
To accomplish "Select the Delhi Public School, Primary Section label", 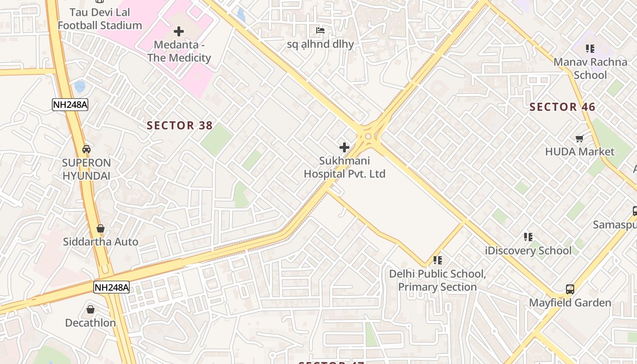I will click(x=437, y=280).
